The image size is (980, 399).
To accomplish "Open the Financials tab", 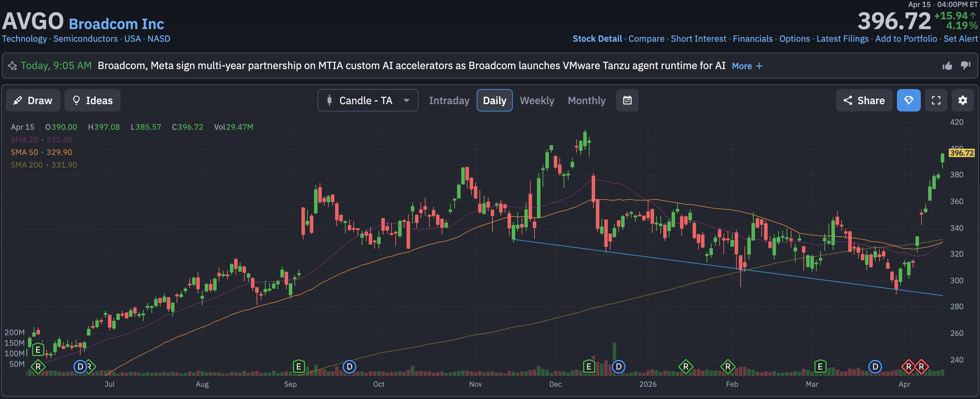I will click(x=753, y=39).
